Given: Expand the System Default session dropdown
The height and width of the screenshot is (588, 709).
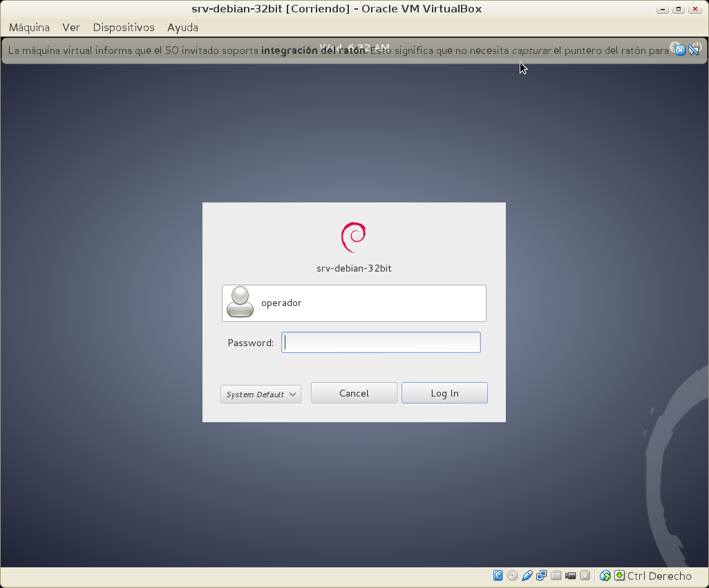Looking at the screenshot, I should (x=261, y=395).
